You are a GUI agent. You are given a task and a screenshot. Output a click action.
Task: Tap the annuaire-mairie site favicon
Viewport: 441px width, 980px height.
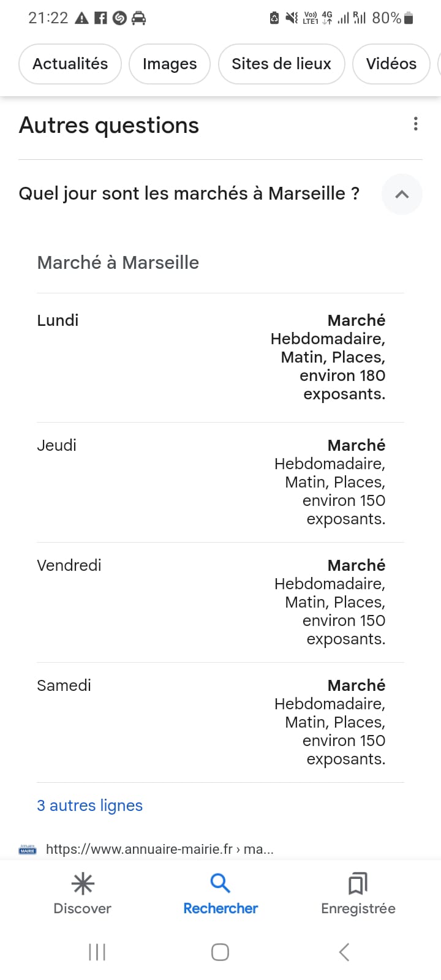tap(28, 850)
